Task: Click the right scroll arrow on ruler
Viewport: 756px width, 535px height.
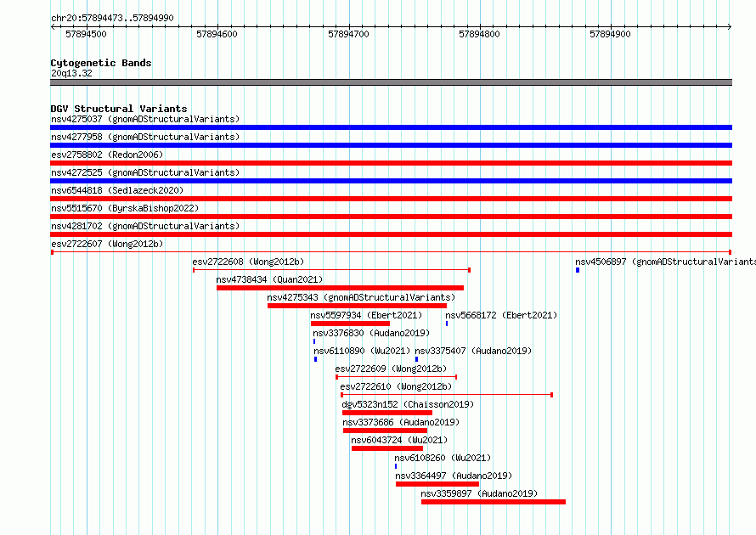Action: click(x=730, y=27)
